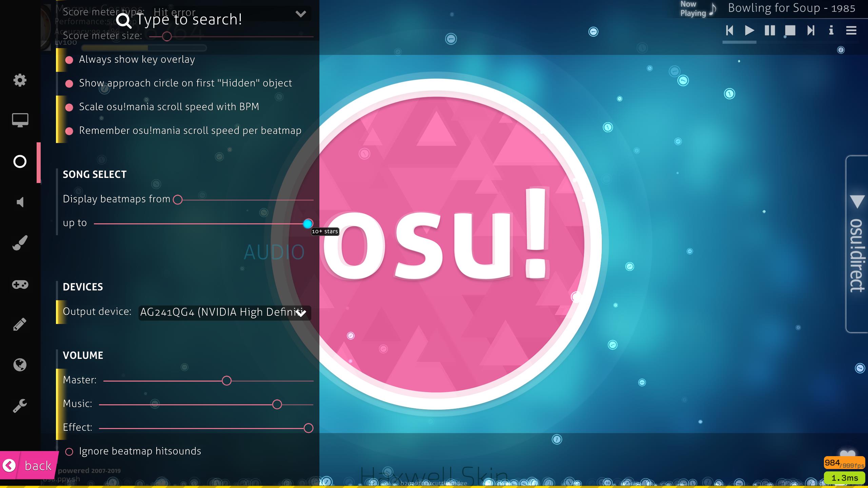Open the playlist menu icon
The image size is (868, 488).
(x=851, y=30)
